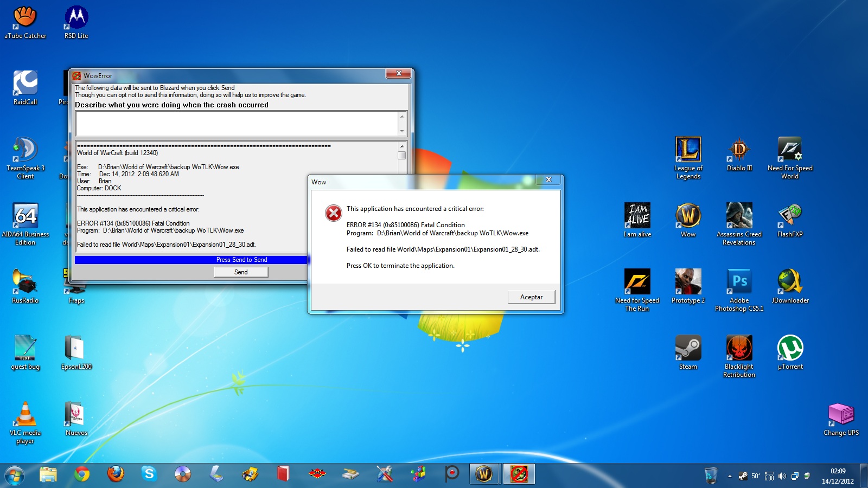The image size is (868, 488).
Task: Click the crash log scrollbar thumb
Action: 402,155
